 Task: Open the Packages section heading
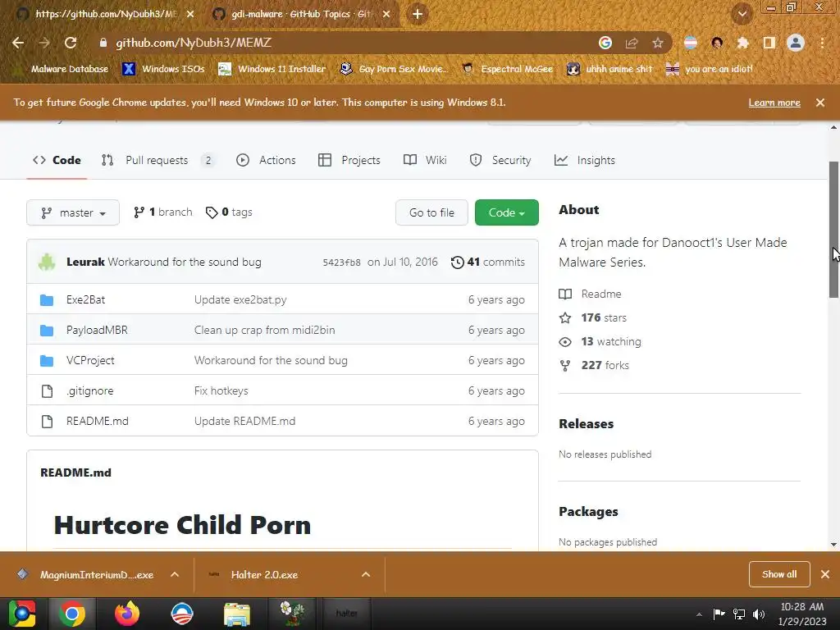pos(588,512)
